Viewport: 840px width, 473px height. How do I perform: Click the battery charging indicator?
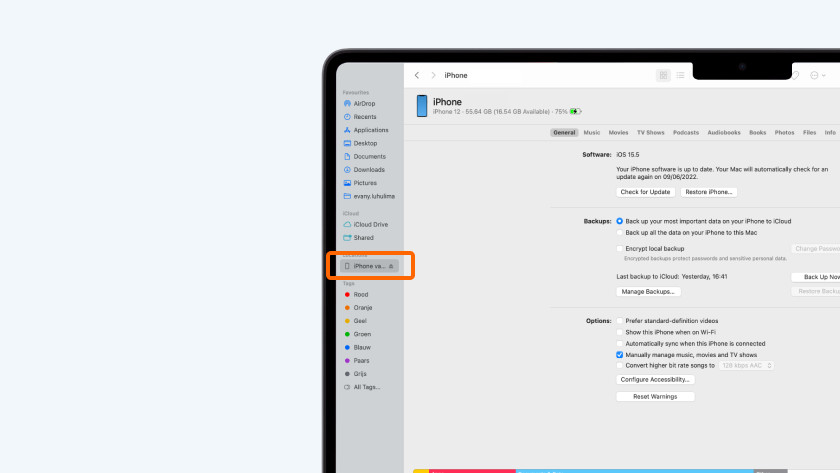point(575,111)
